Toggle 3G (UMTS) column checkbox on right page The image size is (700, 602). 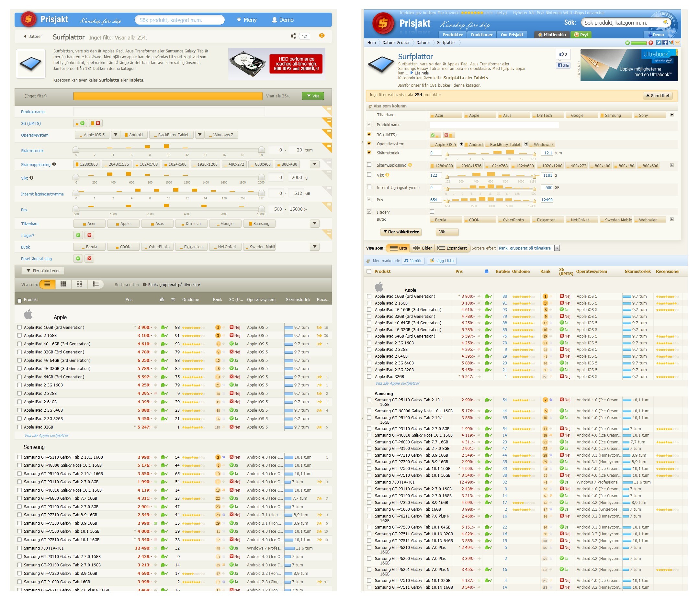click(x=369, y=134)
